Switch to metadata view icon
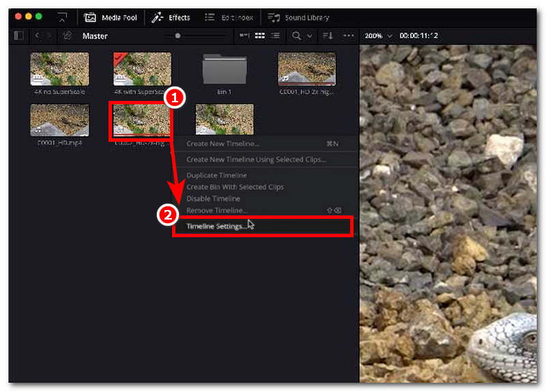Screen dimensions: 546x392 244,35
